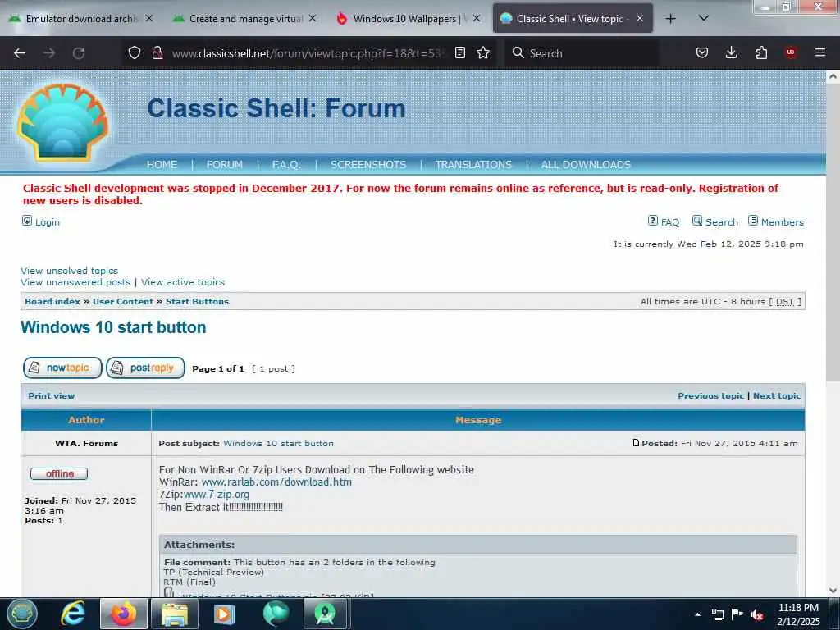
Task: Click the green globe taskbar icon
Action: (x=276, y=614)
